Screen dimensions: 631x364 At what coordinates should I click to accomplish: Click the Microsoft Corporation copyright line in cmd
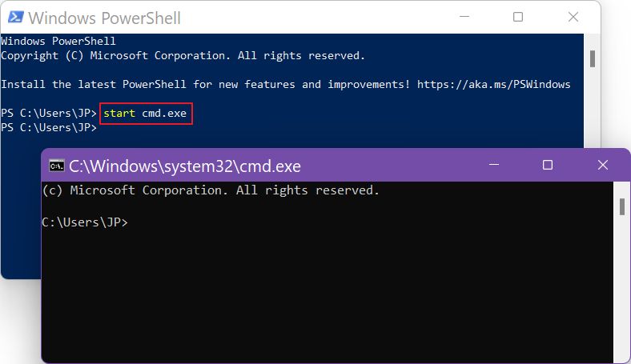coord(211,190)
